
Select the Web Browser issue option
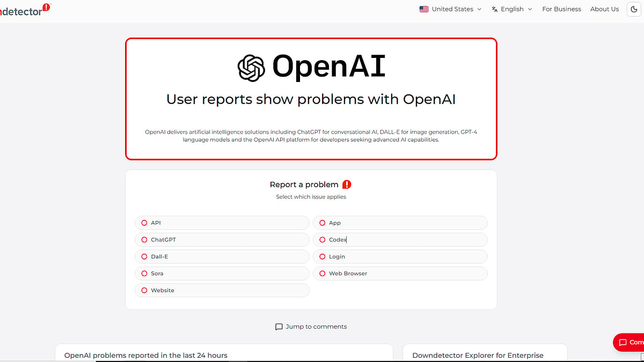400,274
